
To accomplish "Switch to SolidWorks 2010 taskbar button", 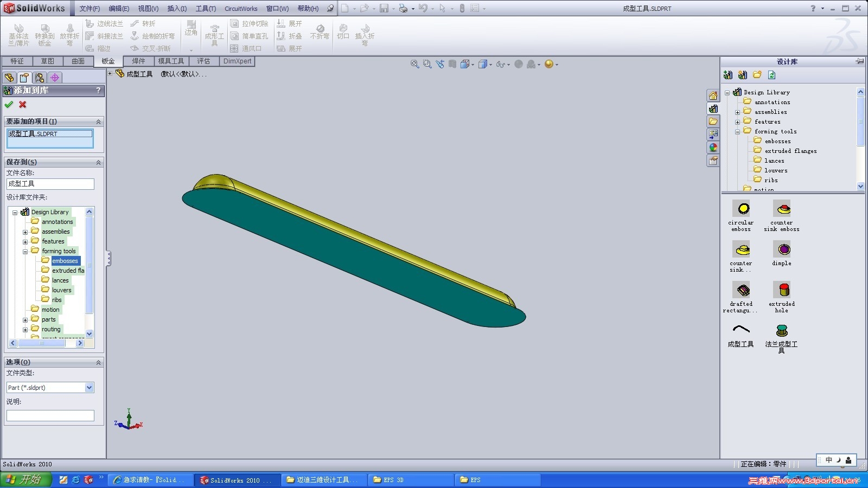I will point(237,480).
